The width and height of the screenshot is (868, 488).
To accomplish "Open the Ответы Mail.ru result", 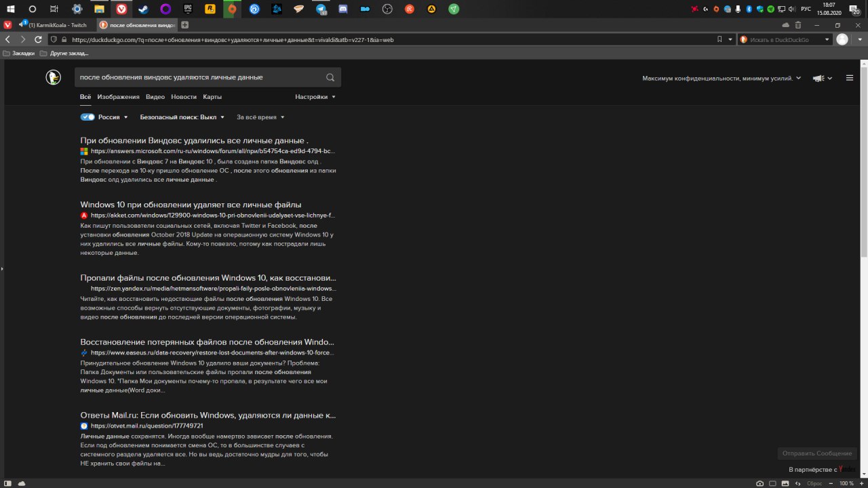I will [208, 415].
